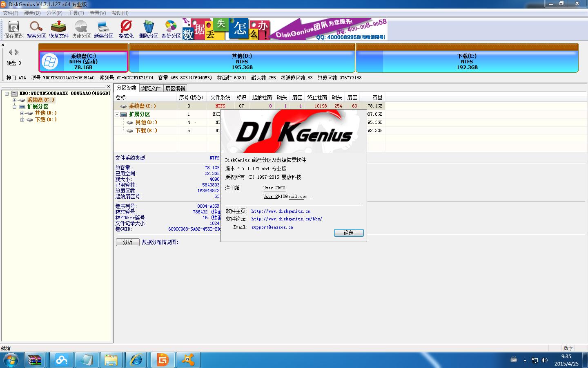Select 其他(D:) label in left tree

pyautogui.click(x=46, y=113)
